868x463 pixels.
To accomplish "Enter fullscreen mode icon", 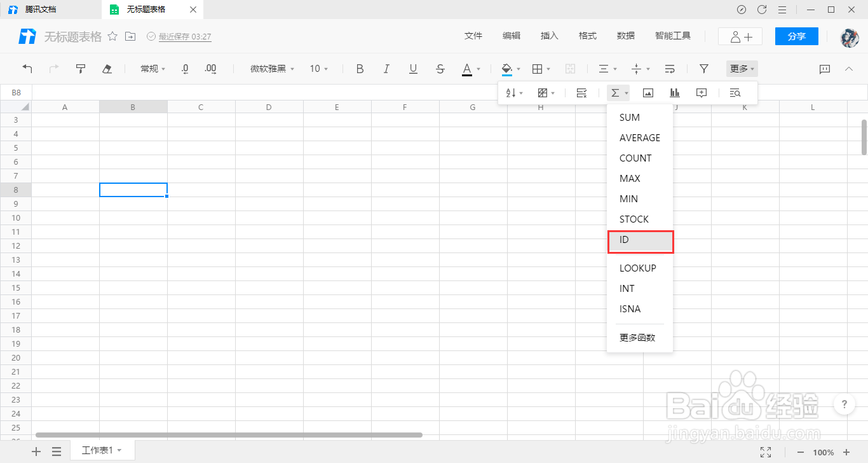I will click(x=766, y=452).
